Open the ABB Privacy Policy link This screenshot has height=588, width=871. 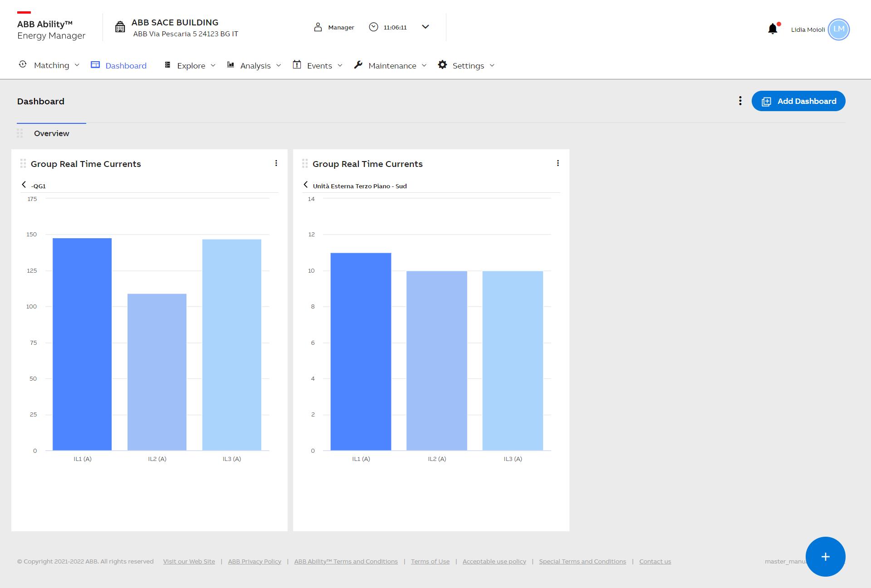pyautogui.click(x=254, y=562)
